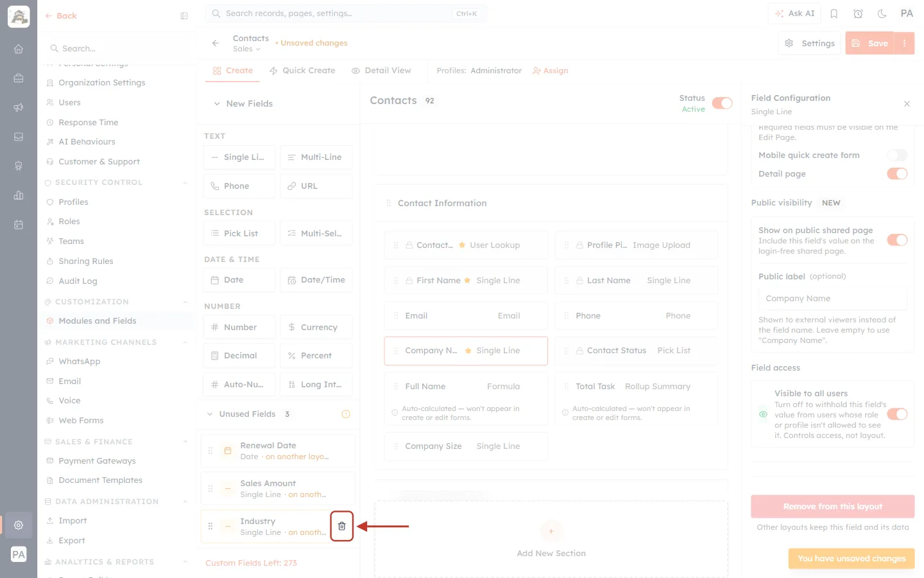
Task: Switch to the Detail View tab
Action: click(x=381, y=71)
